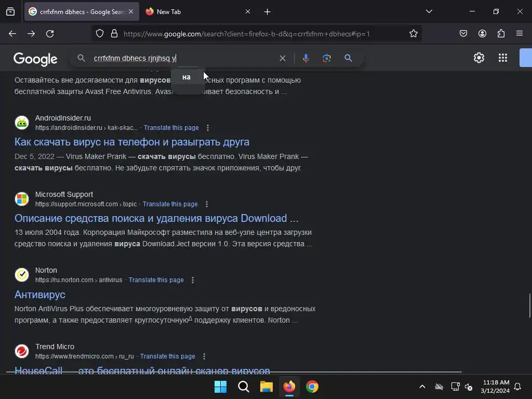Image resolution: width=532 pixels, height=399 pixels.
Task: Open the network display tray icon
Action: point(455,387)
